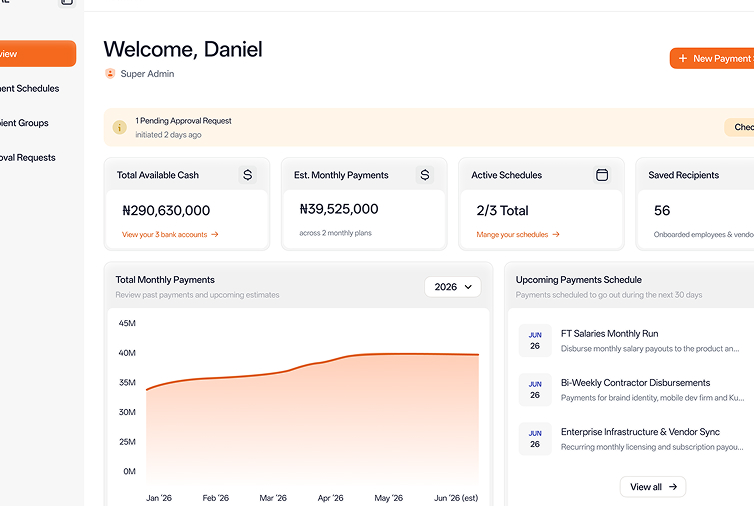Click the Super Admin shield icon
This screenshot has height=506, width=754.
[x=110, y=74]
